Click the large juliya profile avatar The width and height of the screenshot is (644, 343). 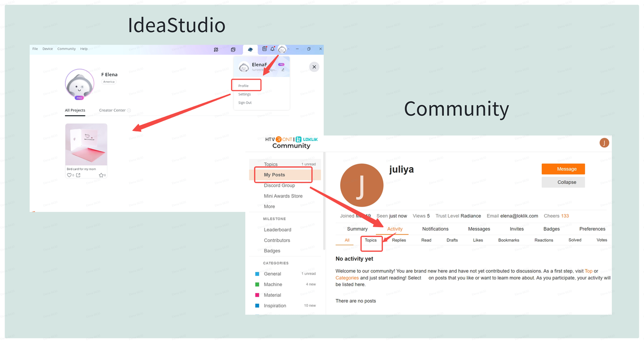click(362, 185)
